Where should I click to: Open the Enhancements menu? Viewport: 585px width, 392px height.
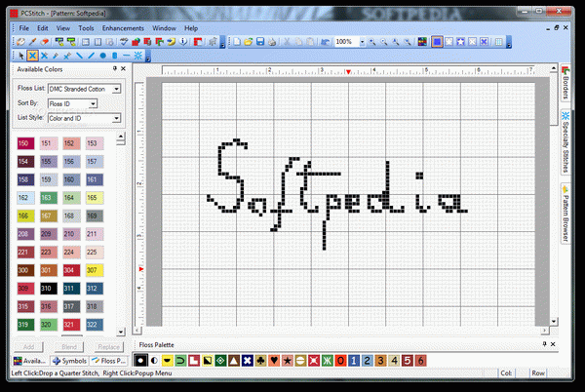point(123,28)
